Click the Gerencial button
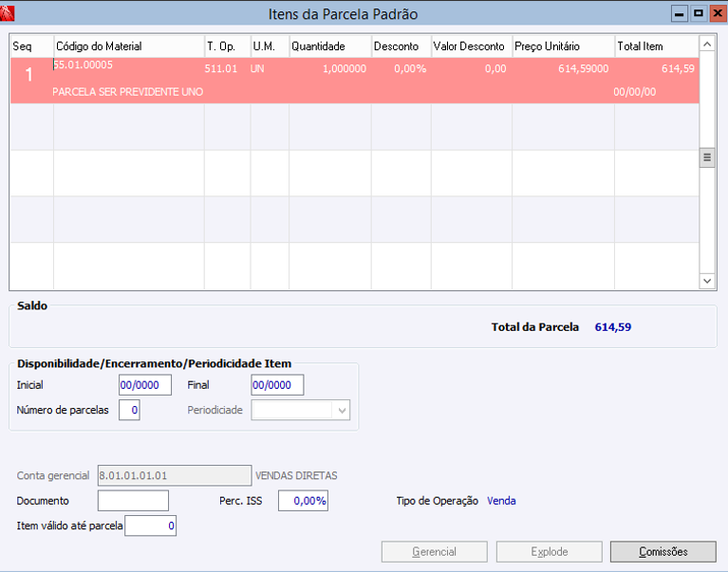The height and width of the screenshot is (572, 728). pyautogui.click(x=434, y=551)
